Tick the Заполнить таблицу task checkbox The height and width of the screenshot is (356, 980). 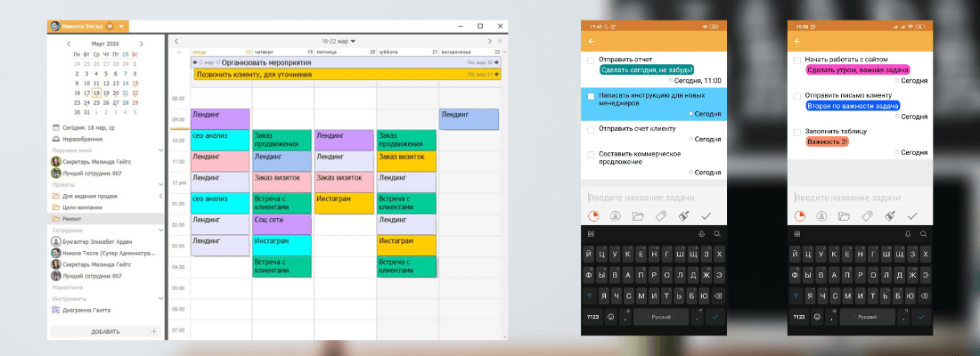coord(796,132)
